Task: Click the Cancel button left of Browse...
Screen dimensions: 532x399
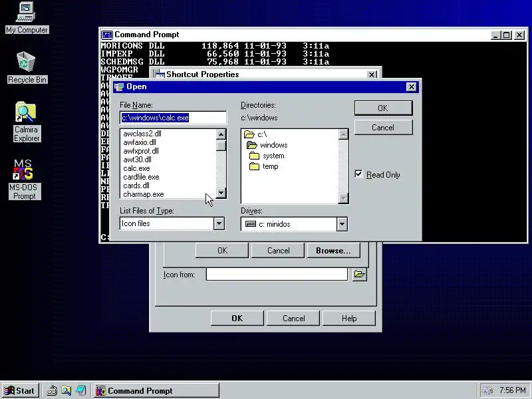Action: pyautogui.click(x=278, y=251)
